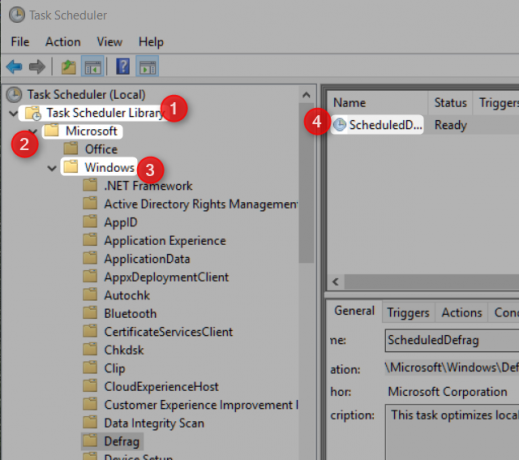519x460 pixels.
Task: Collapse the Task Scheduler Library node
Action: (x=13, y=113)
